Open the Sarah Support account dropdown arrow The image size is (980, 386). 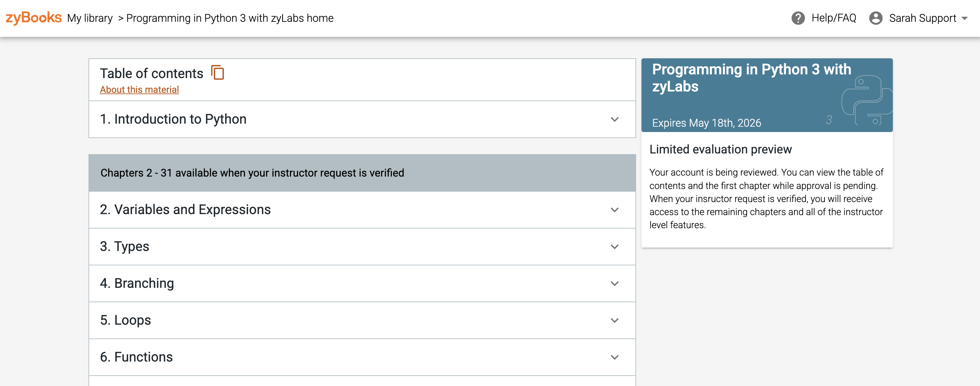[964, 18]
